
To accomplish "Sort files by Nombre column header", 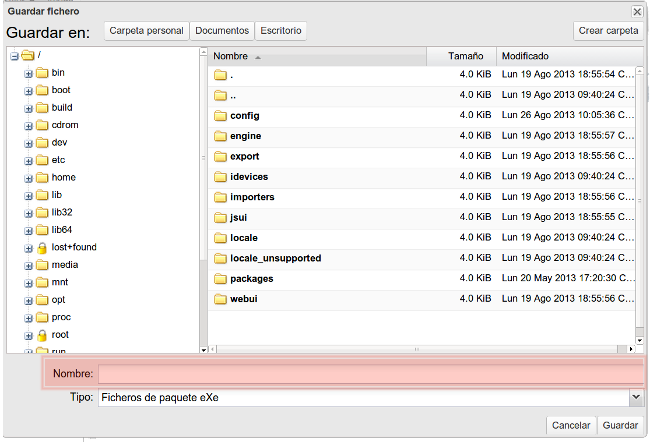I will tap(316, 56).
